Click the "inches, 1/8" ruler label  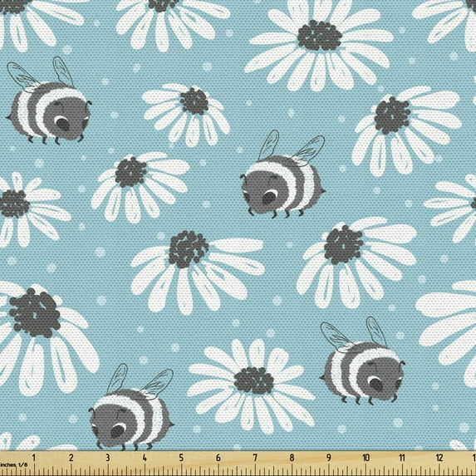[13, 464]
